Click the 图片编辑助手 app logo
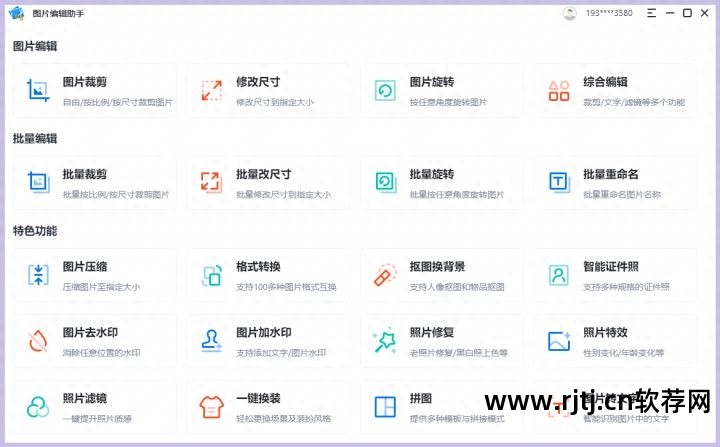Image resolution: width=720 pixels, height=447 pixels. [x=17, y=13]
